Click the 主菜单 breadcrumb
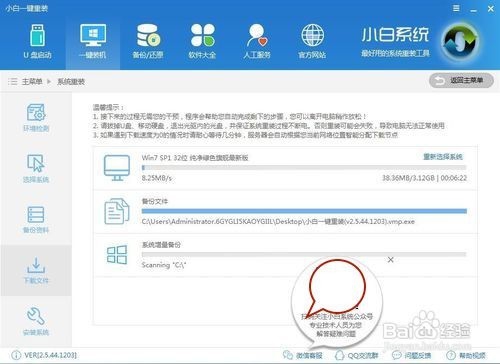Image resolution: width=500 pixels, height=364 pixels. (x=32, y=81)
